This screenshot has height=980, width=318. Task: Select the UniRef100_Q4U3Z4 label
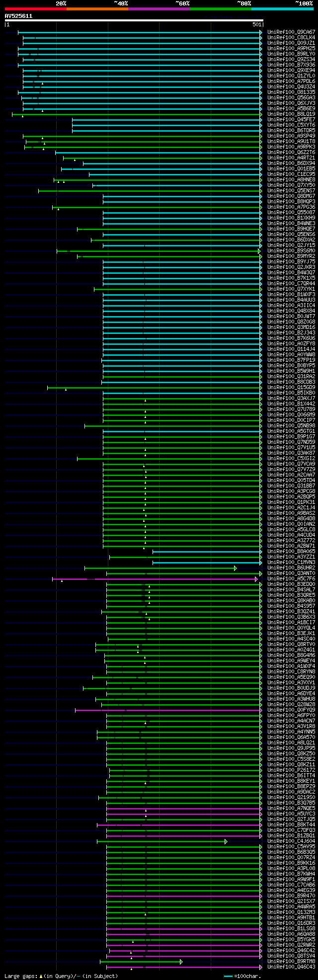coord(291,87)
